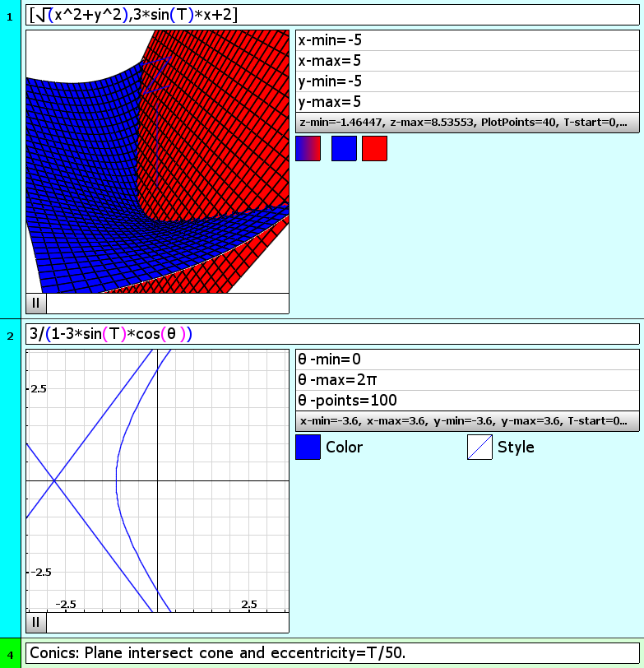Pause the 3D surface animation
Screen dimensions: 644x668
[35, 303]
